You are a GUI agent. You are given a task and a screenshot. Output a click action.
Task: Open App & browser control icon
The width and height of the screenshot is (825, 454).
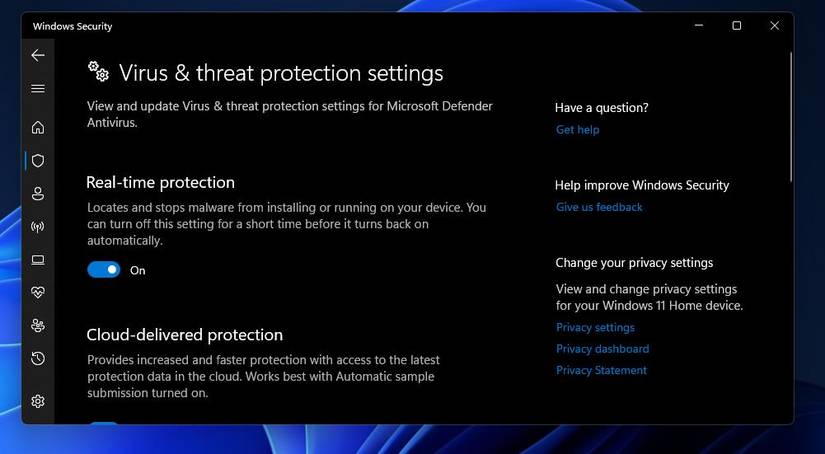[38, 260]
